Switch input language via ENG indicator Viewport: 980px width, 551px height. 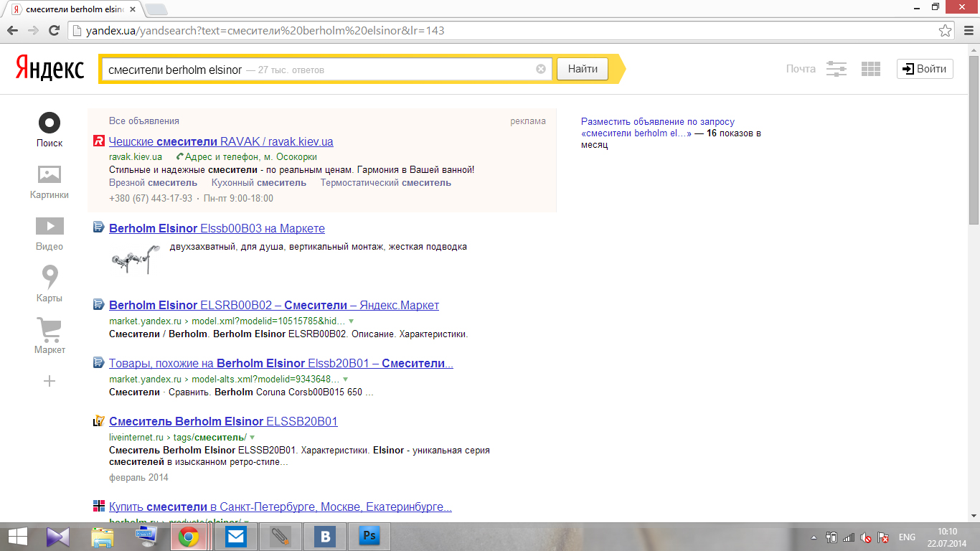click(907, 537)
